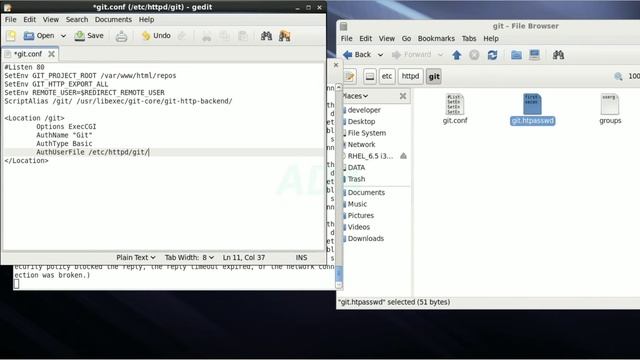640x360 pixels.
Task: Select the git.conf file icon
Action: pyautogui.click(x=455, y=109)
